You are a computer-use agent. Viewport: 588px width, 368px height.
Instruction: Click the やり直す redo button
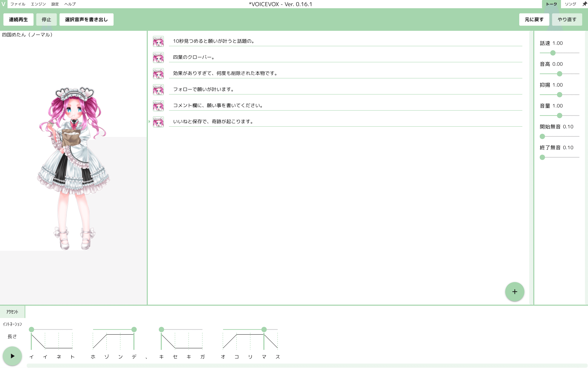pos(567,20)
